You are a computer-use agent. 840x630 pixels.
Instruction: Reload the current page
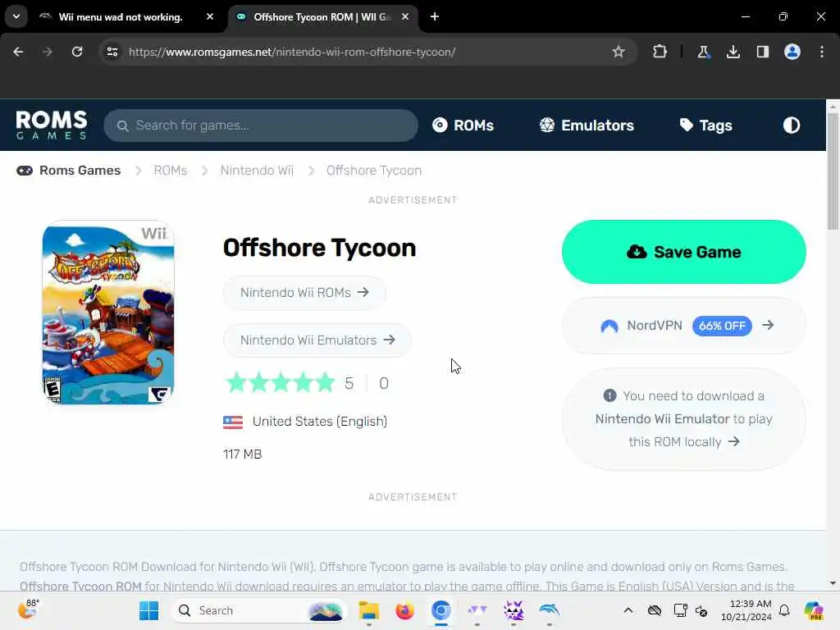tap(77, 52)
